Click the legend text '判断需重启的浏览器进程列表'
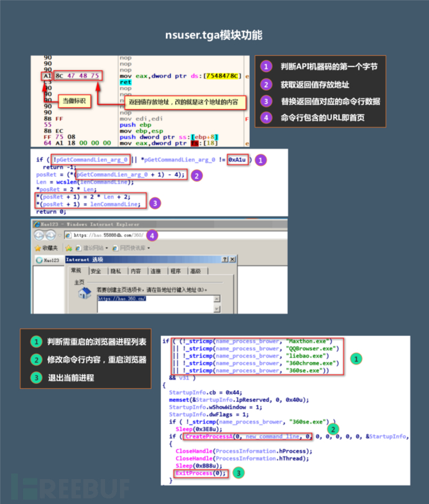This screenshot has width=429, height=504. click(97, 342)
